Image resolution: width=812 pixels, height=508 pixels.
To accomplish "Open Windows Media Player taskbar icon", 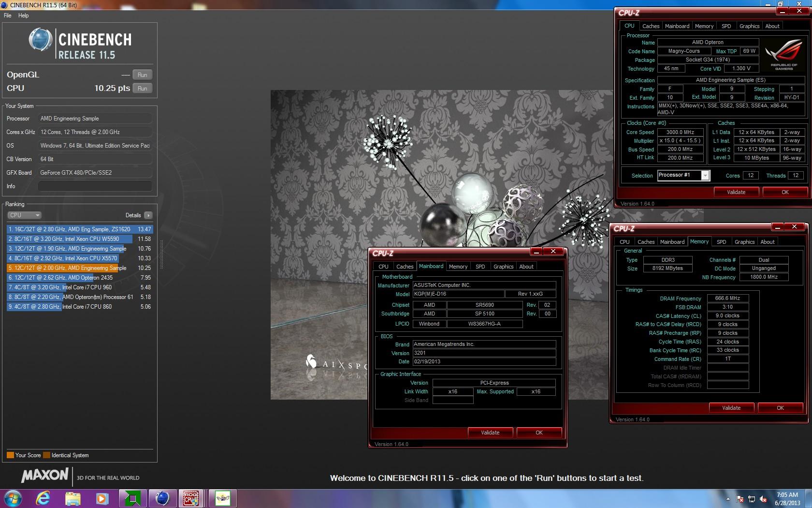I will click(101, 498).
